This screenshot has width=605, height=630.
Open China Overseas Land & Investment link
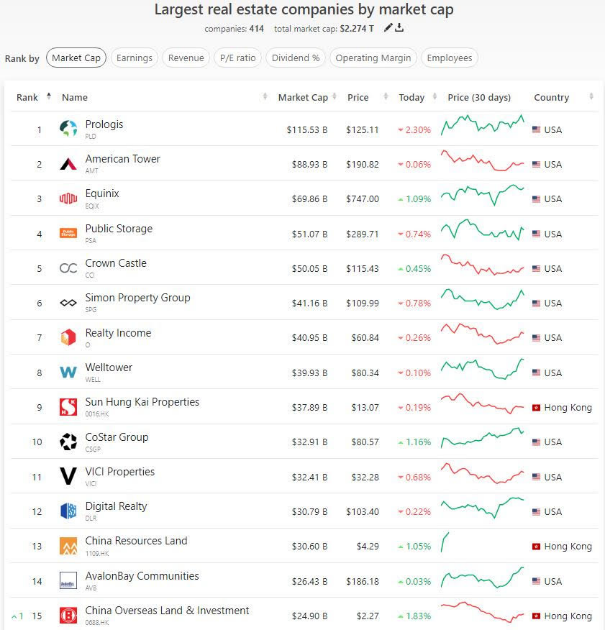coord(167,610)
